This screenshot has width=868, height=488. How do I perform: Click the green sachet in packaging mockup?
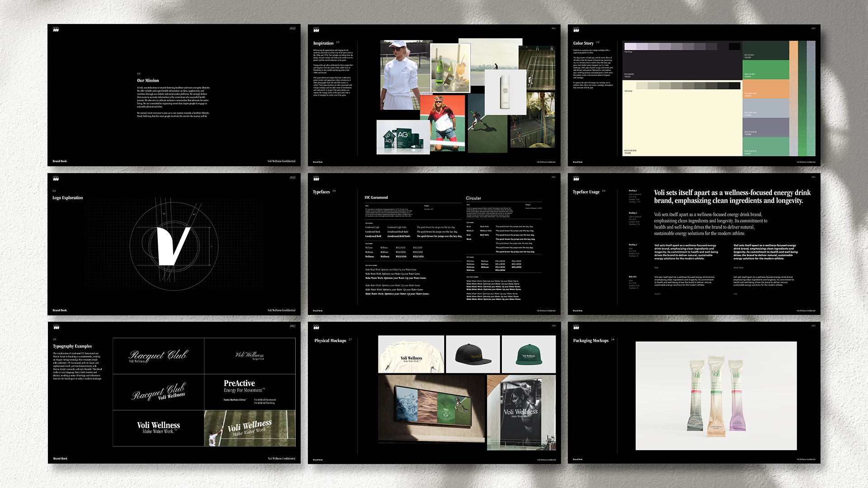(x=697, y=396)
